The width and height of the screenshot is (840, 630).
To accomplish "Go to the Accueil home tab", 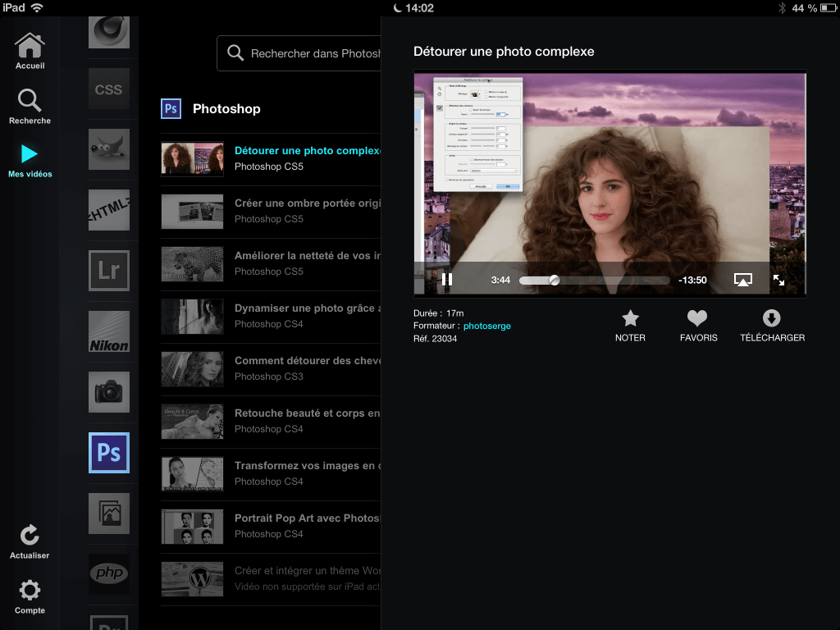I will click(29, 46).
